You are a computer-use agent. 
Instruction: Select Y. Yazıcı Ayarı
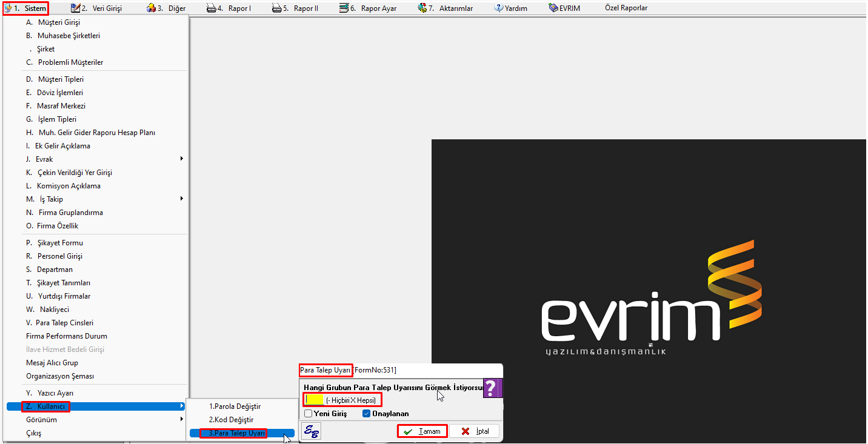coord(97,393)
